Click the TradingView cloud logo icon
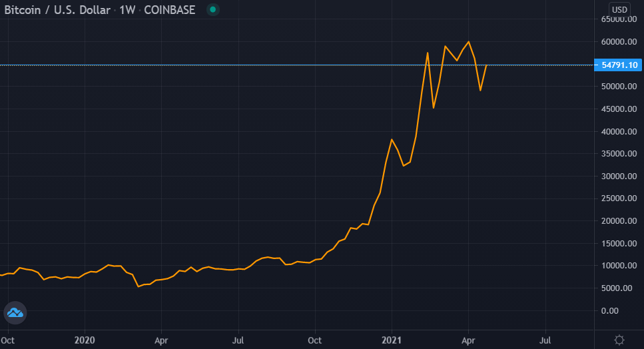The width and height of the screenshot is (644, 349). (15, 313)
